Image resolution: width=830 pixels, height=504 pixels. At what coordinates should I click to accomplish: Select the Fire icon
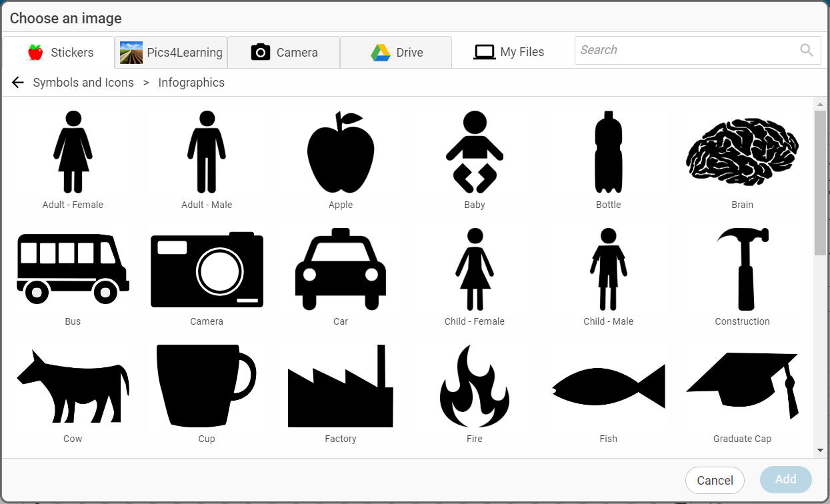tap(474, 387)
